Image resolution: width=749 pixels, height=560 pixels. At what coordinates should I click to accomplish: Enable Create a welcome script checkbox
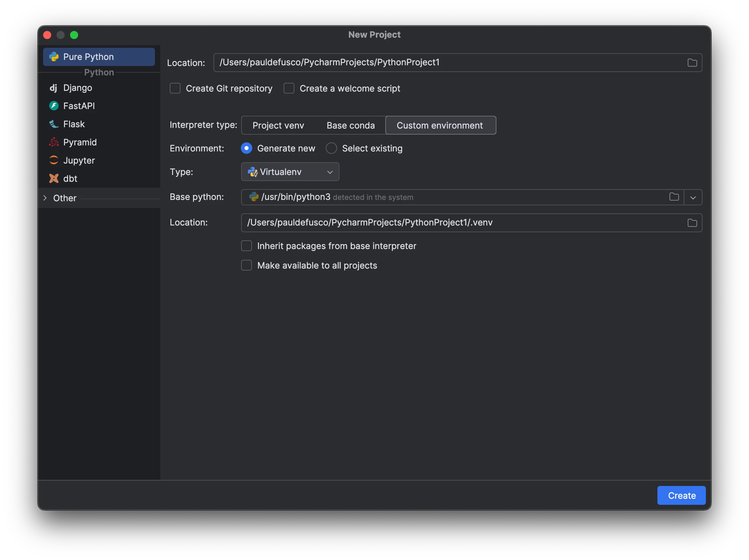(289, 89)
